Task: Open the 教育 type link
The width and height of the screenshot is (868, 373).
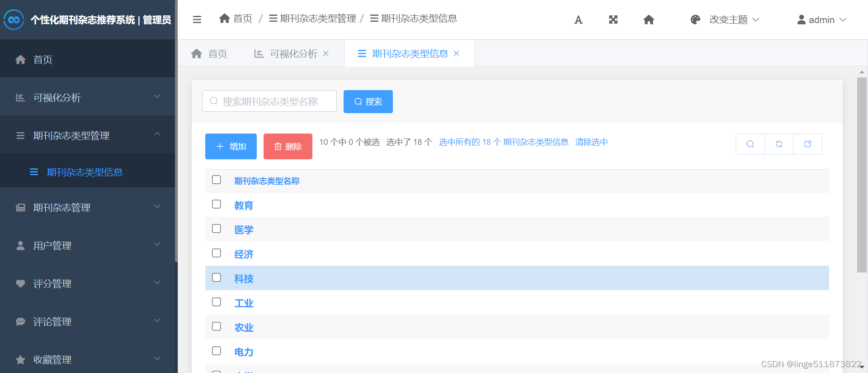Action: [x=244, y=206]
